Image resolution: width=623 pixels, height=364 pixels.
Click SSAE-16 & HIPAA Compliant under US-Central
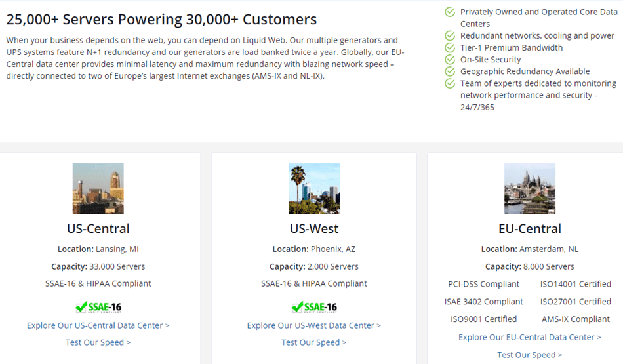98,284
